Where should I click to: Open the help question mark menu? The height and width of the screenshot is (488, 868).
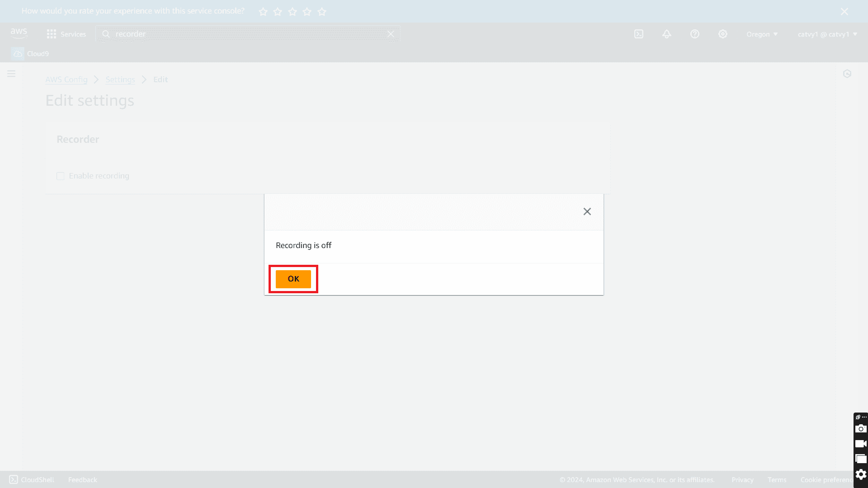click(694, 34)
